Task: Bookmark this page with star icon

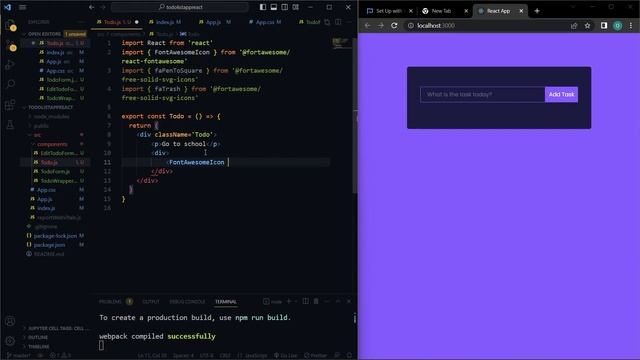Action: [587, 25]
